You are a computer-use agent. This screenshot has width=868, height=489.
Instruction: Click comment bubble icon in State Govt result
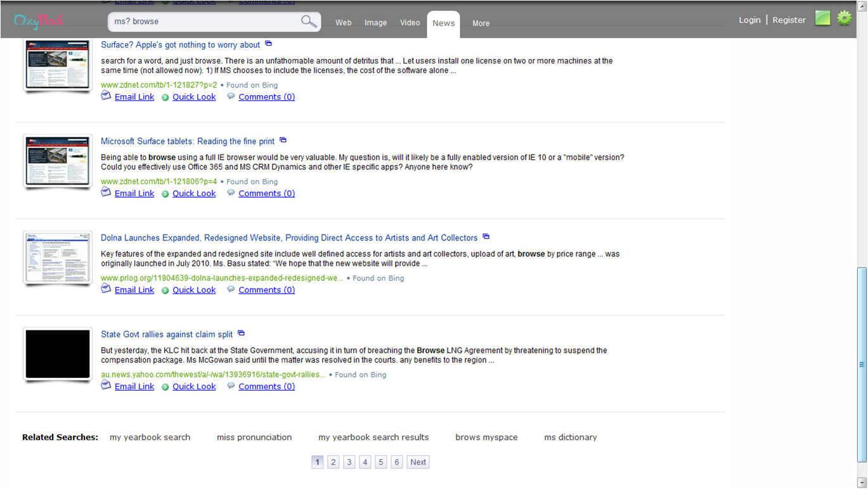coord(231,386)
